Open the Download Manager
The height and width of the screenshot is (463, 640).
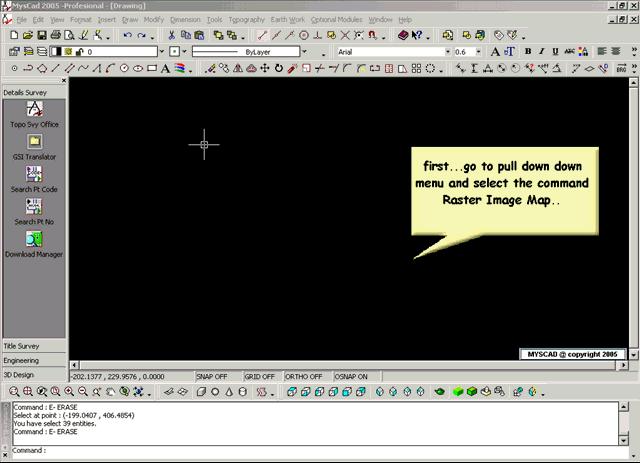coord(34,239)
